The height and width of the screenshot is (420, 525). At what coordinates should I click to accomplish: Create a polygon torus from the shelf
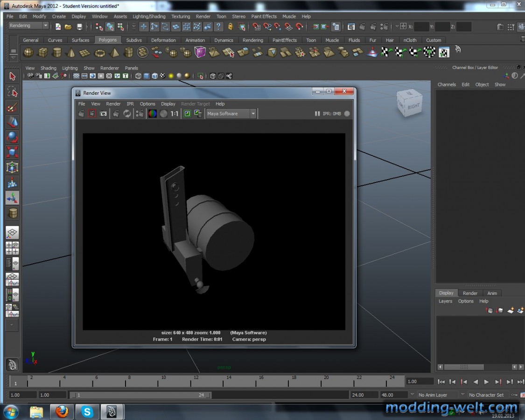point(100,53)
